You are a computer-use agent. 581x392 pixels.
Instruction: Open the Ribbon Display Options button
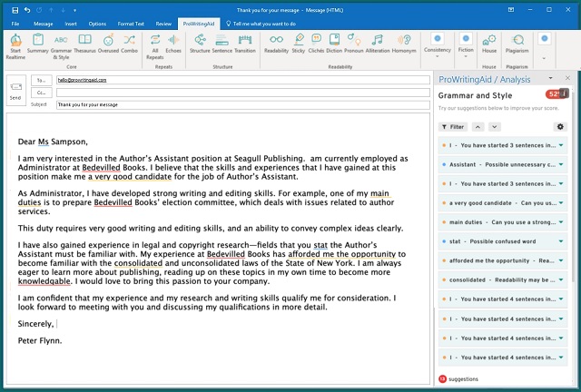511,10
